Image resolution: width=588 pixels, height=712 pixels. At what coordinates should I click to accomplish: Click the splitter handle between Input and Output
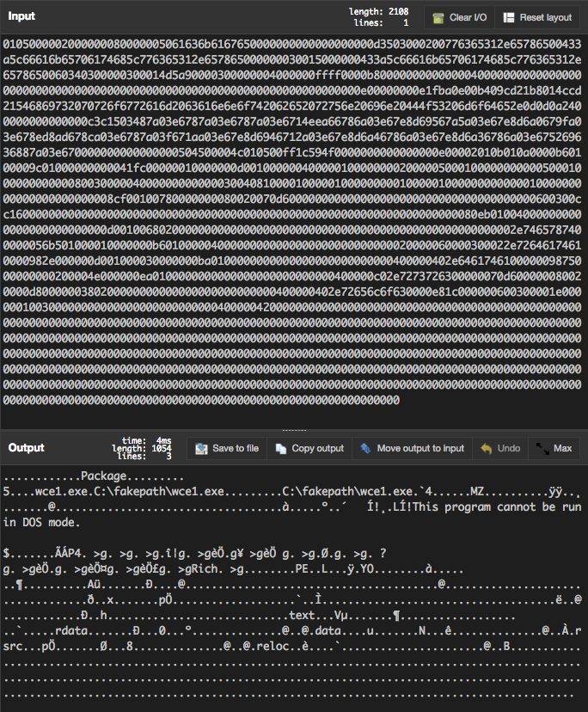(294, 429)
